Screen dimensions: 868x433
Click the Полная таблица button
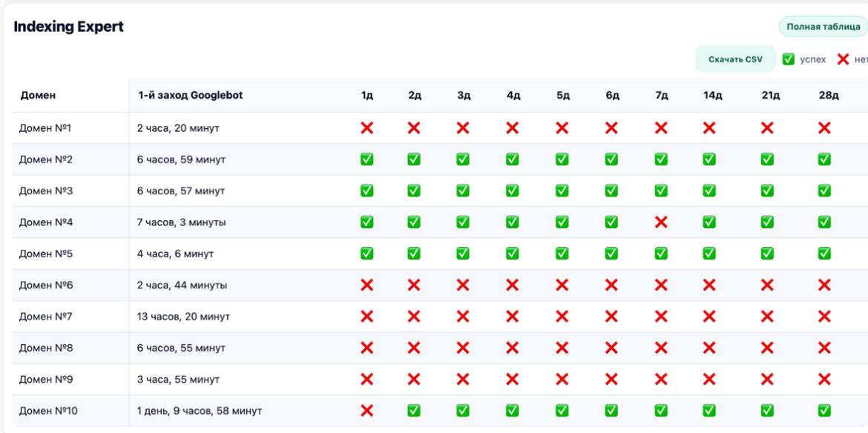coord(823,27)
